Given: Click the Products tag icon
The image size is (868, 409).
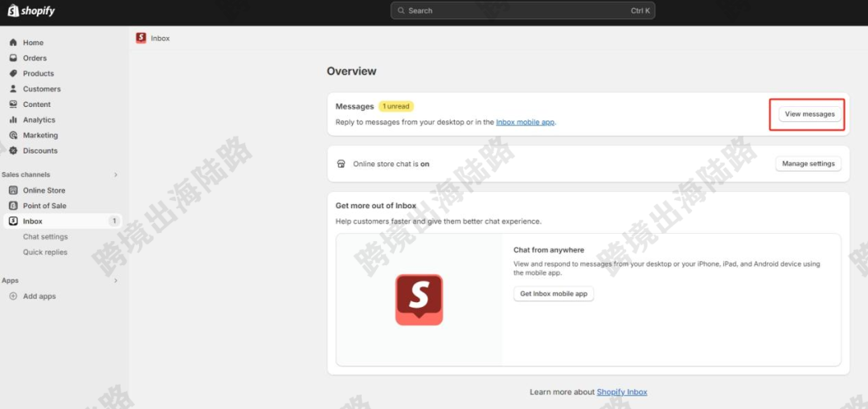Looking at the screenshot, I should pos(14,74).
